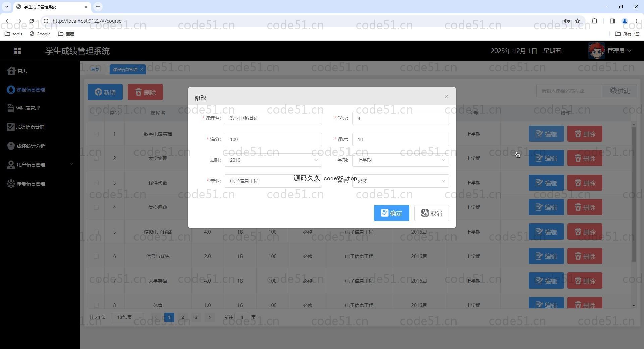Click the 账号信息管理 gear icon
This screenshot has width=644, height=349.
tap(11, 184)
